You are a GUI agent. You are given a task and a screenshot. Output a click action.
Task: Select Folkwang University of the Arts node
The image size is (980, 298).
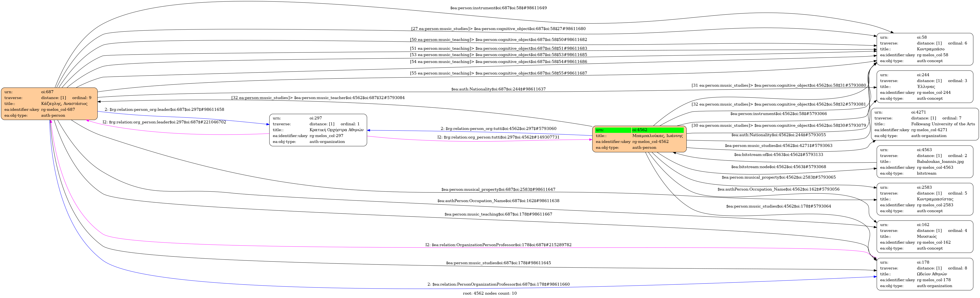[x=925, y=124]
